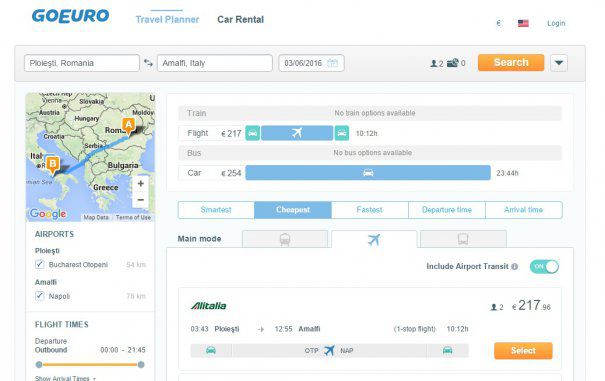Screen dimensions: 605x381
Task: Expand Show Arrival Times
Action: click(x=65, y=378)
